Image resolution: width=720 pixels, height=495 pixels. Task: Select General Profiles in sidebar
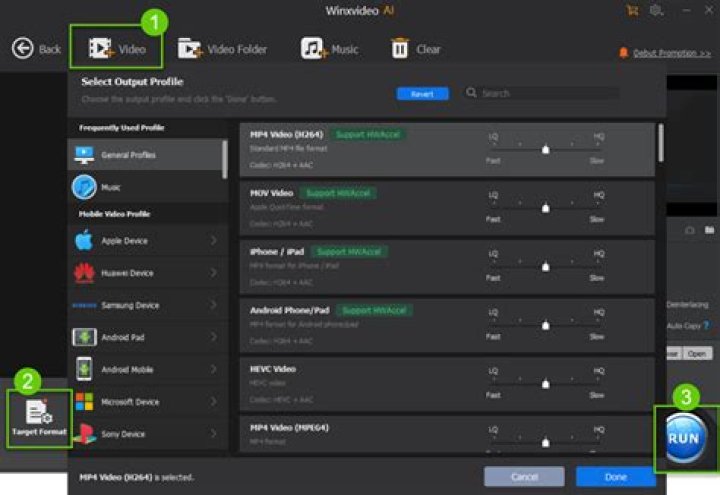pos(147,155)
